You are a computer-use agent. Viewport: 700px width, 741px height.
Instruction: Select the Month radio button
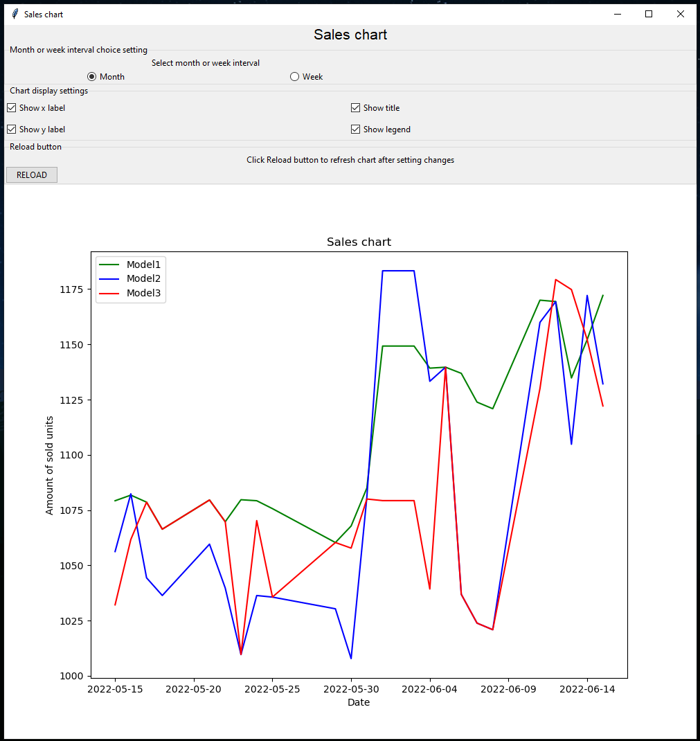click(91, 76)
